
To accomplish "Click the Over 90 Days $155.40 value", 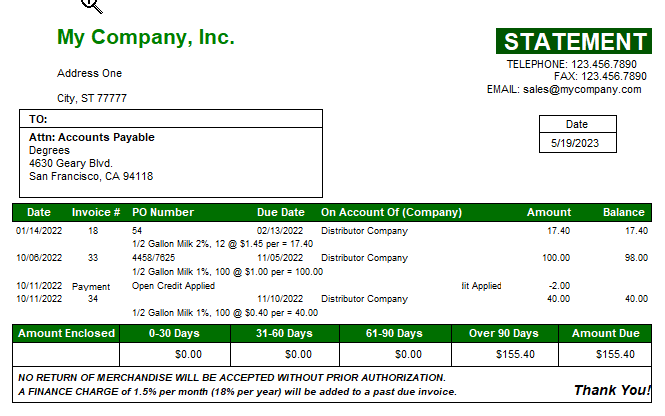I will (x=515, y=355).
